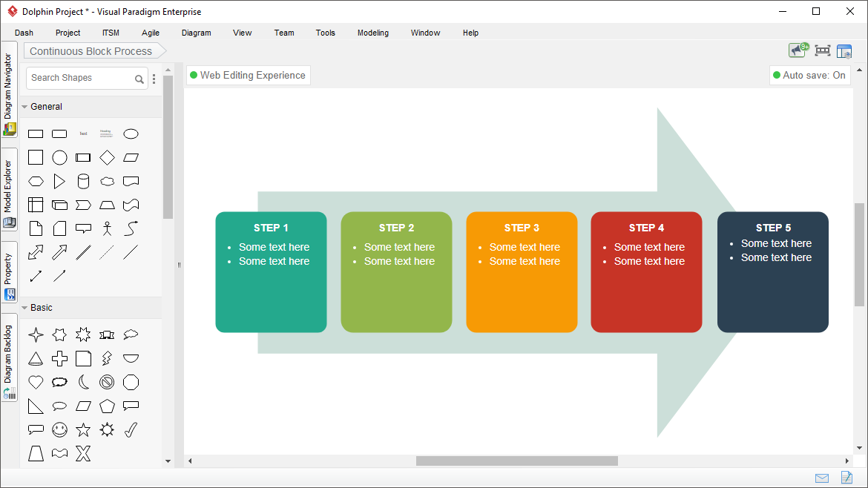The width and height of the screenshot is (868, 488).
Task: Click the Web Editing Experience indicator
Action: (x=248, y=75)
